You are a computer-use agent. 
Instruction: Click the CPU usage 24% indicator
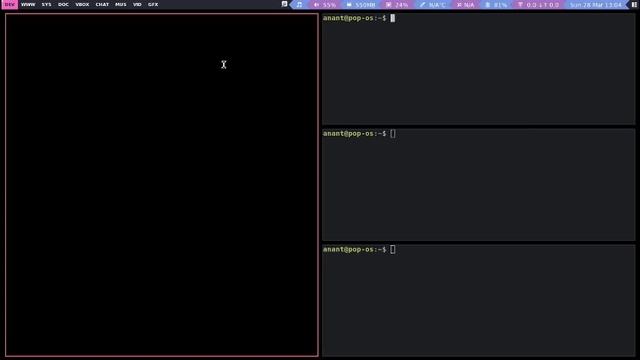coord(397,5)
